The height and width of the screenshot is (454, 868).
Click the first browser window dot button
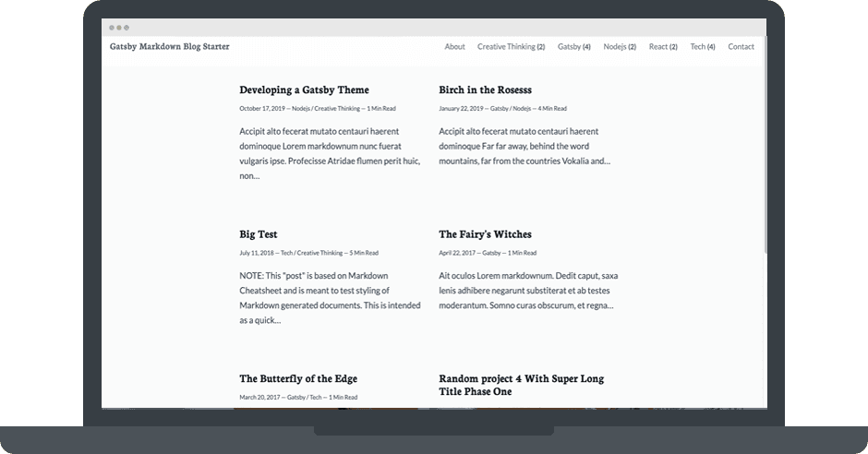pos(112,27)
